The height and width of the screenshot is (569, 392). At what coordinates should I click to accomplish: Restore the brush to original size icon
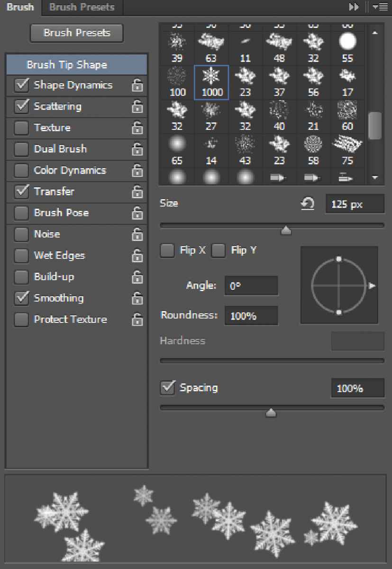308,204
